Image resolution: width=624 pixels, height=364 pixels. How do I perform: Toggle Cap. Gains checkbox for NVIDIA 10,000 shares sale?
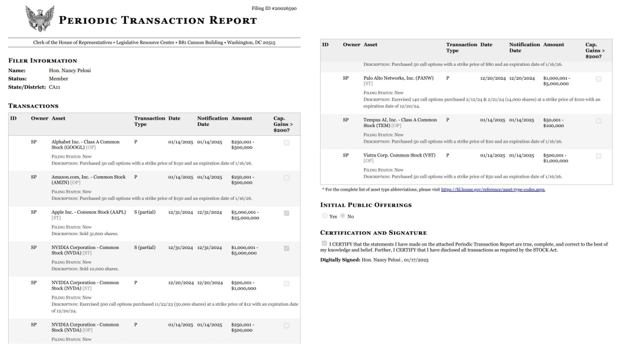pyautogui.click(x=287, y=248)
